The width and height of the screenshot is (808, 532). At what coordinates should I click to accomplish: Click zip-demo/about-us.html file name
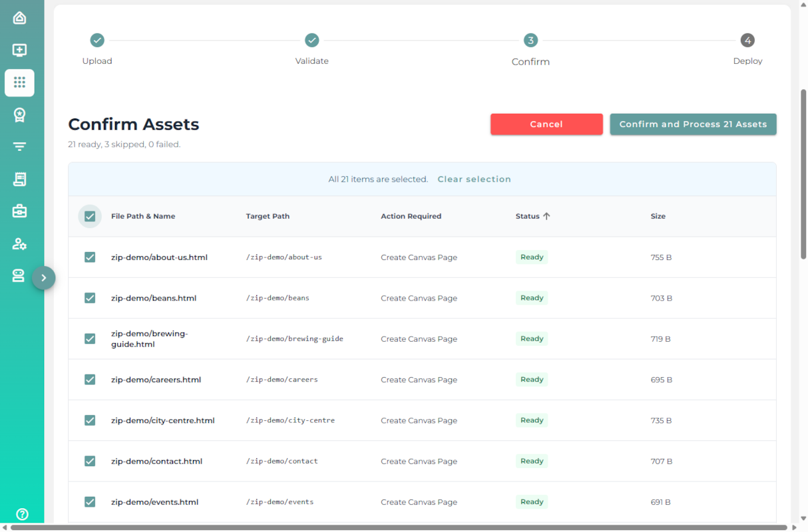(159, 257)
